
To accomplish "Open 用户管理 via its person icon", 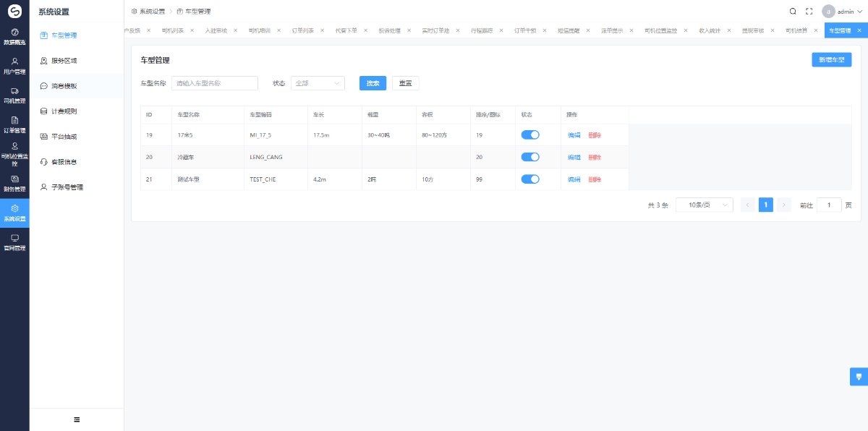I will [x=14, y=61].
